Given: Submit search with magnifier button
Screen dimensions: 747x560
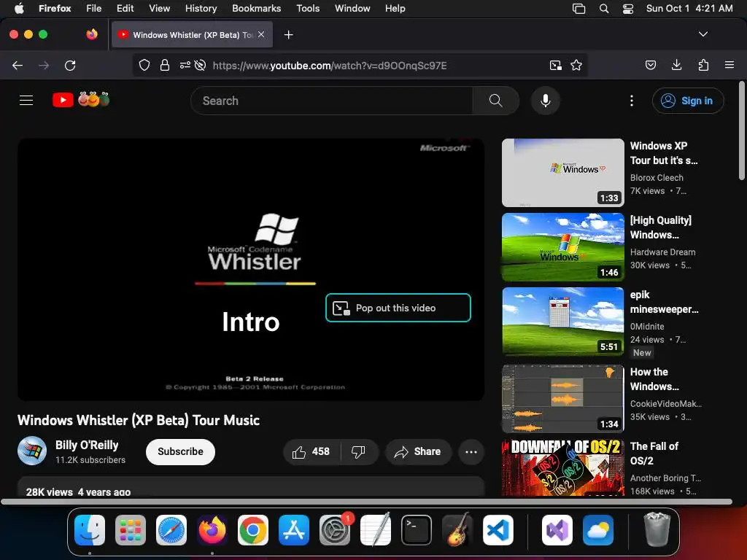Looking at the screenshot, I should click(x=495, y=101).
